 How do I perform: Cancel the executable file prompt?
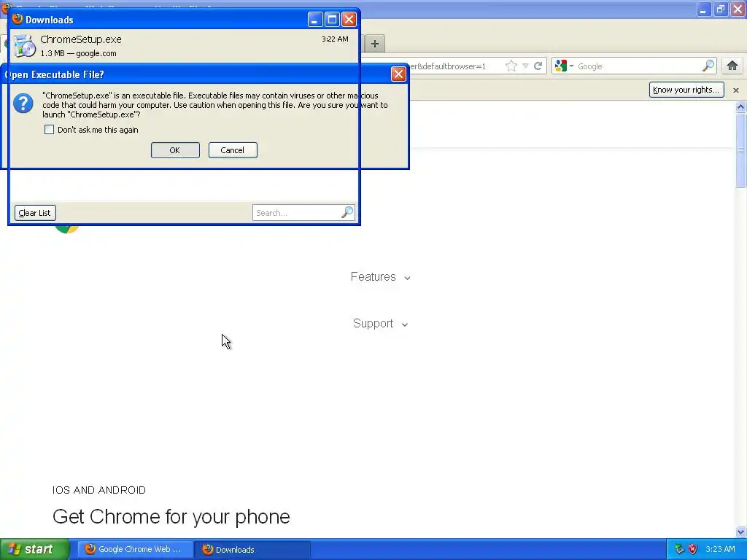click(x=233, y=150)
